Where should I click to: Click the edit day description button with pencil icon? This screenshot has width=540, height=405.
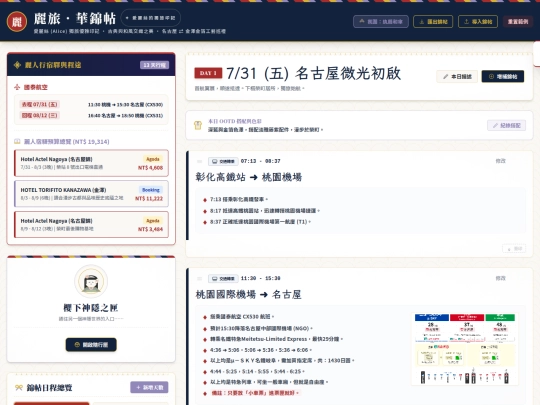[x=457, y=76]
